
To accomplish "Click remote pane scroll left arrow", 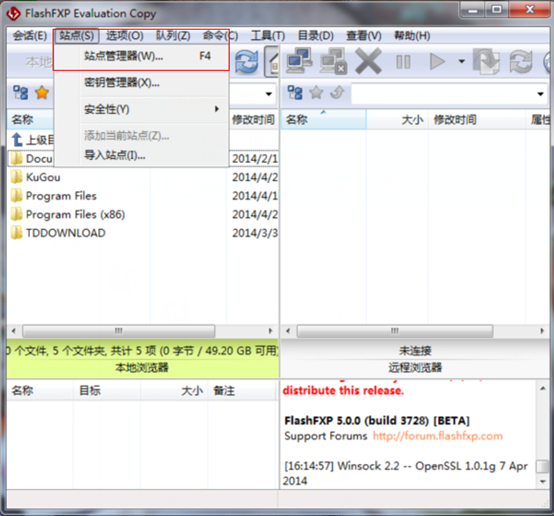I will (288, 331).
